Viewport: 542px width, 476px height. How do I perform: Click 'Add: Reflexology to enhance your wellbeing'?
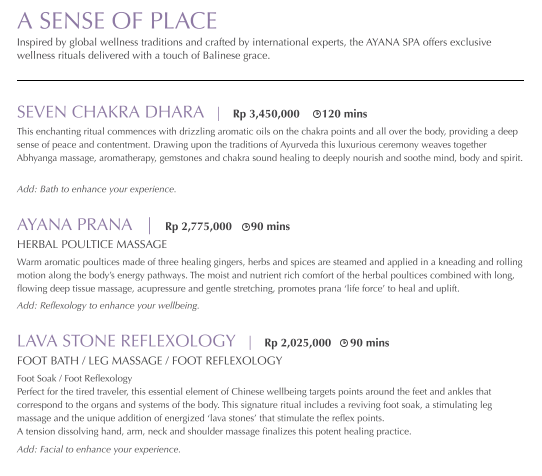pos(108,306)
